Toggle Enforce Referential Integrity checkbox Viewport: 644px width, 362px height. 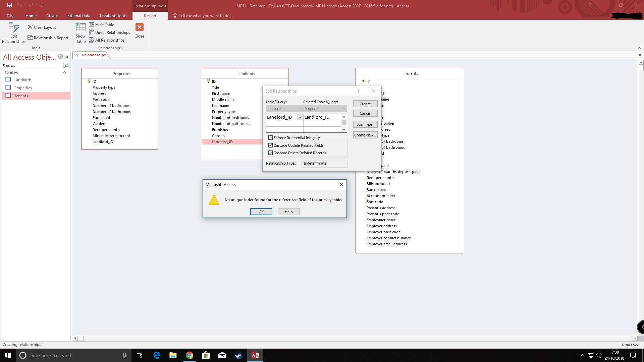[x=270, y=138]
